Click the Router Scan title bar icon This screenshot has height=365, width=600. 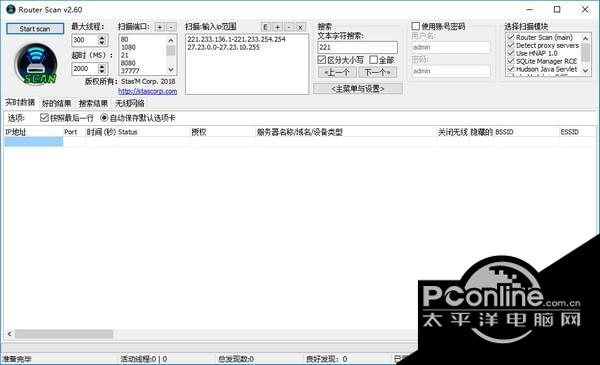click(11, 10)
